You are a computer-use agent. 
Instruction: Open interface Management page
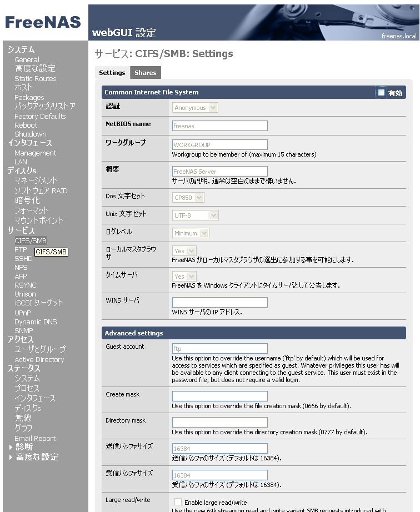click(x=35, y=153)
